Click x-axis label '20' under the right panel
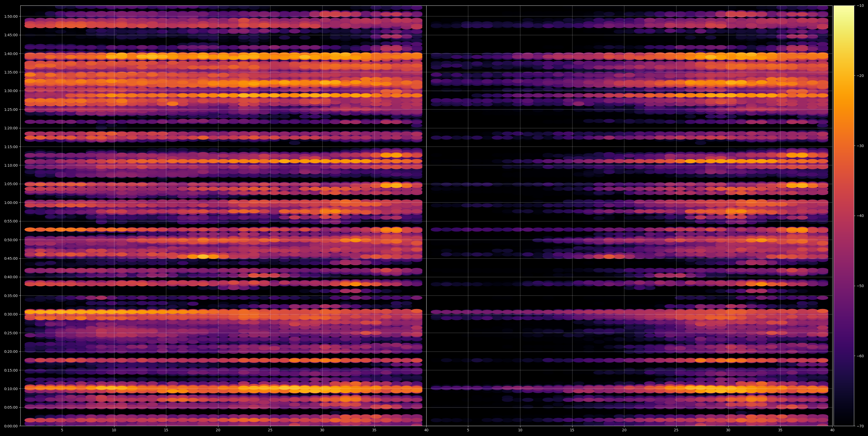 point(624,430)
